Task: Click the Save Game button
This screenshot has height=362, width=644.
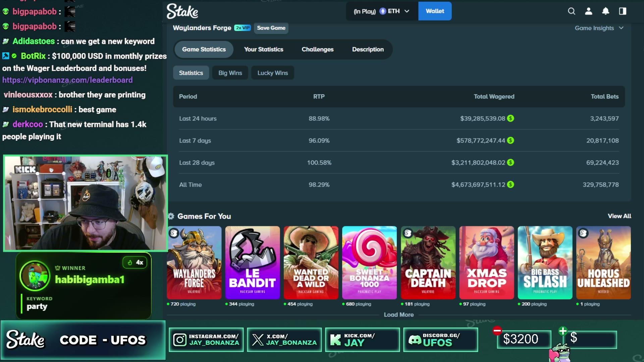Action: tap(271, 28)
